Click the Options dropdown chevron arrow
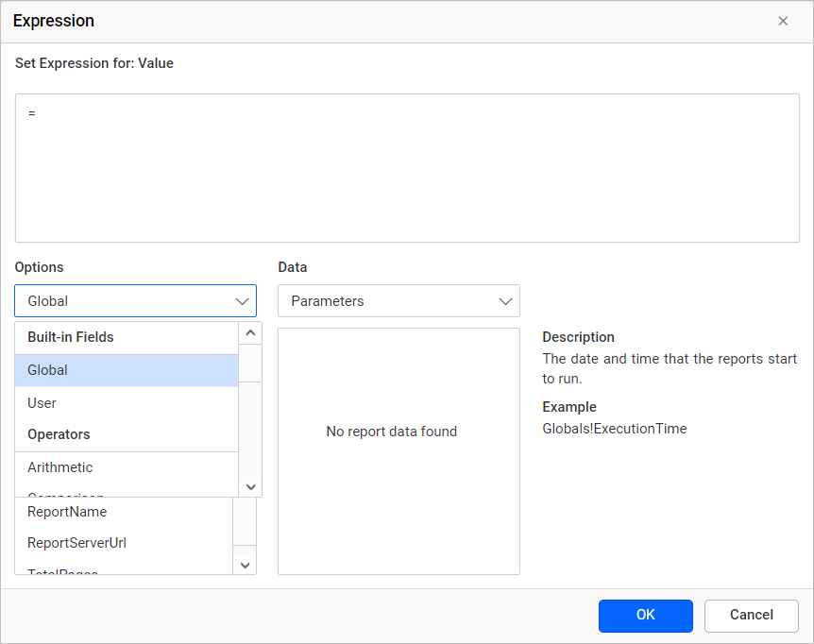 click(242, 301)
